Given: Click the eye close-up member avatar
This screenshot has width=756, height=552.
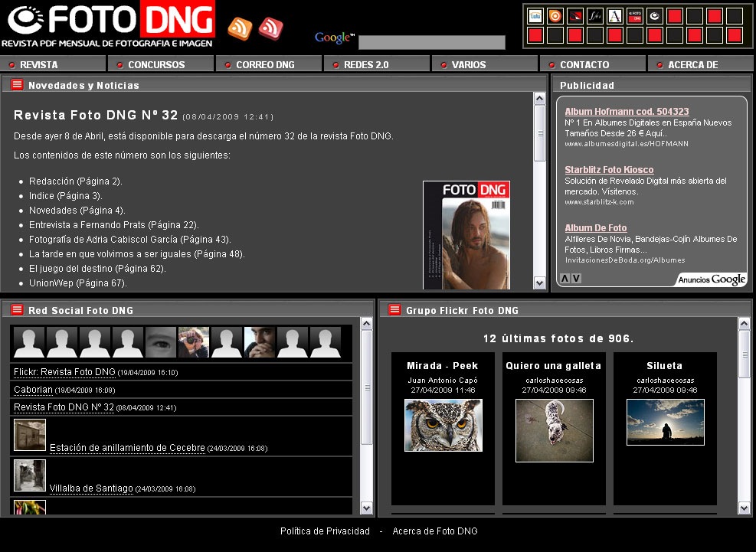Looking at the screenshot, I should pyautogui.click(x=161, y=342).
